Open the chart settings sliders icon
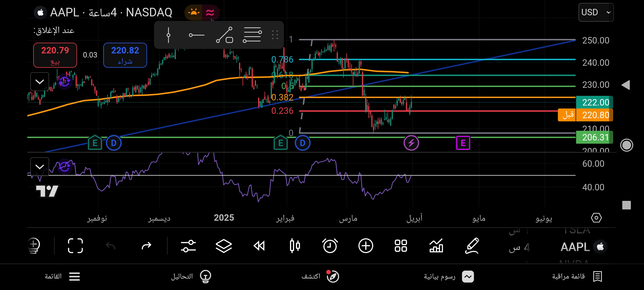The width and height of the screenshot is (644, 290). pos(188,246)
